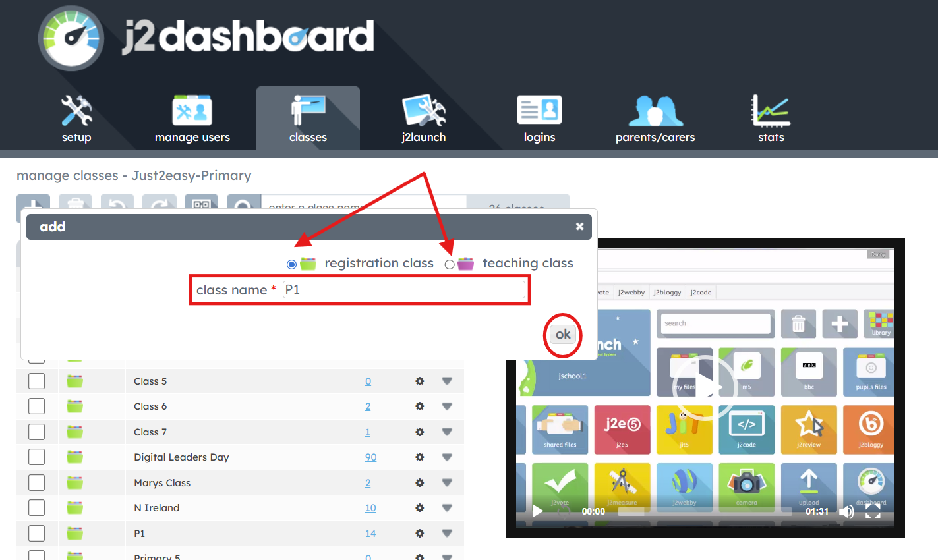Click the Marys Class folder icon
The height and width of the screenshot is (560, 938).
75,482
